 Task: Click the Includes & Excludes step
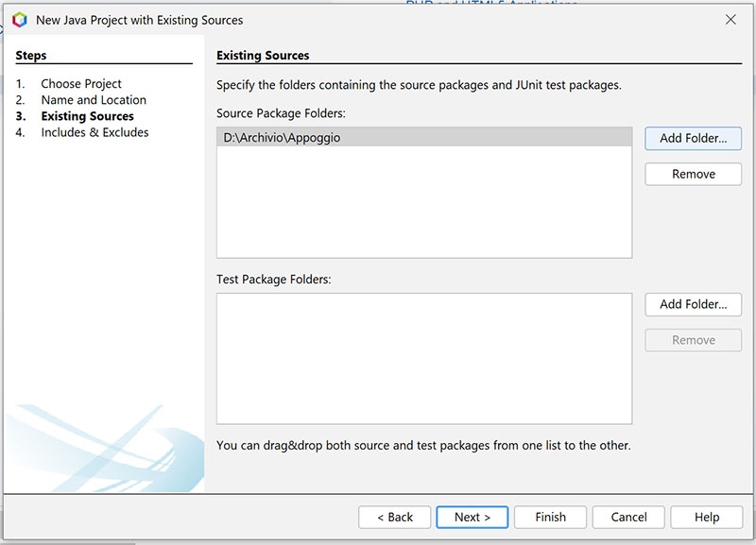coord(94,132)
